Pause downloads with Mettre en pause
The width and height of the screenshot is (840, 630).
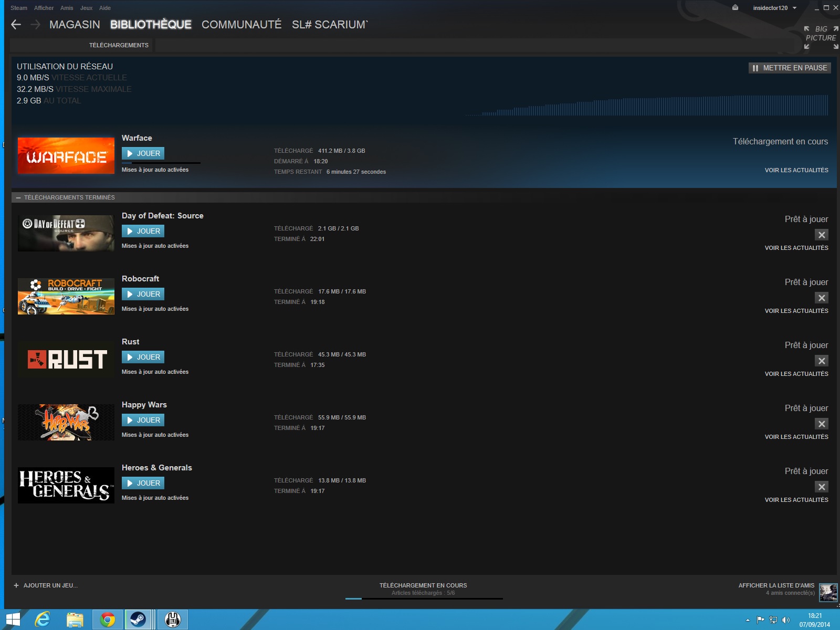tap(790, 68)
